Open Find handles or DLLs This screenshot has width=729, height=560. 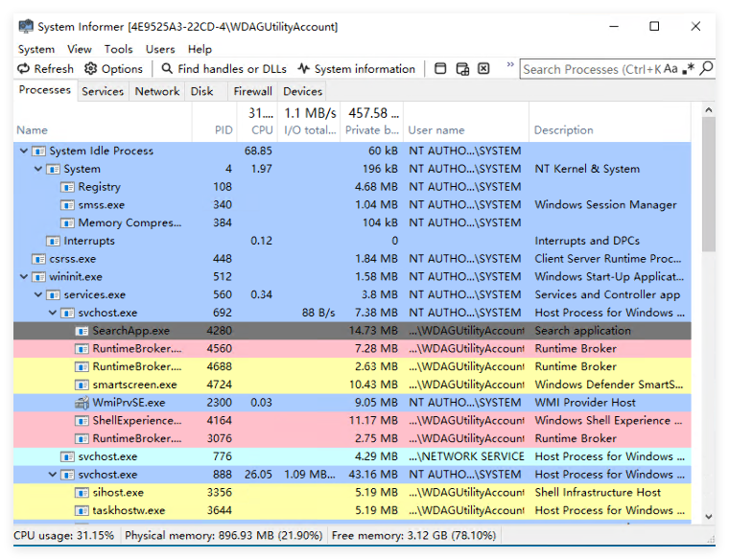[x=223, y=69]
